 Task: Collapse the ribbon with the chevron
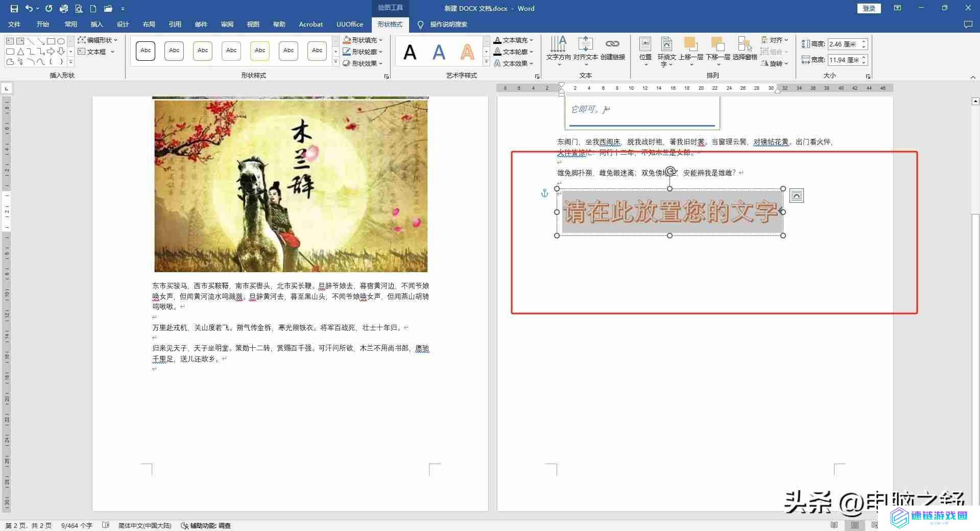pos(973,78)
